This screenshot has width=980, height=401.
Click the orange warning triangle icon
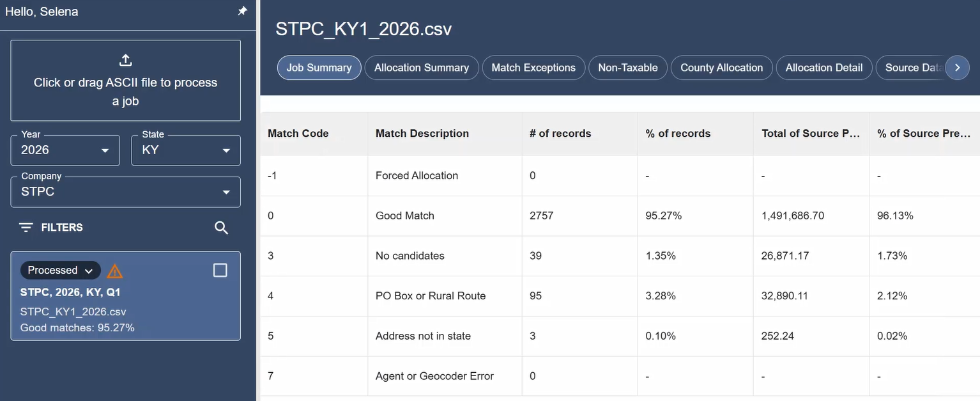114,271
